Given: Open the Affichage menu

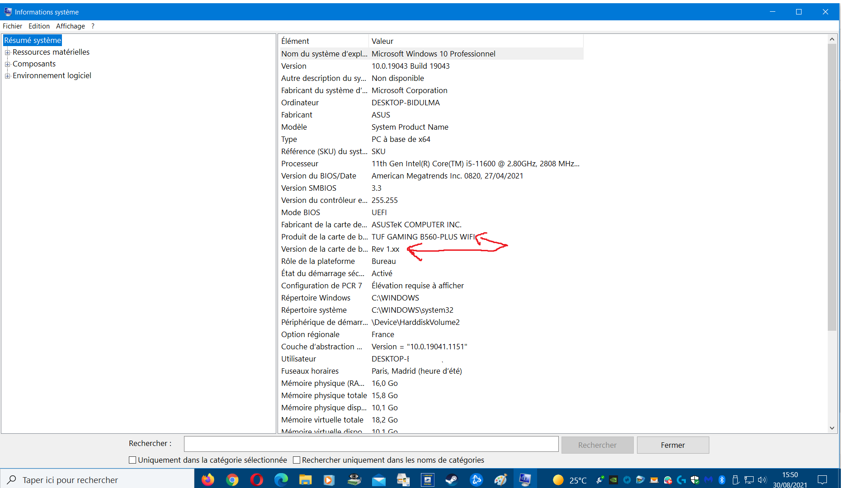Looking at the screenshot, I should pos(71,26).
